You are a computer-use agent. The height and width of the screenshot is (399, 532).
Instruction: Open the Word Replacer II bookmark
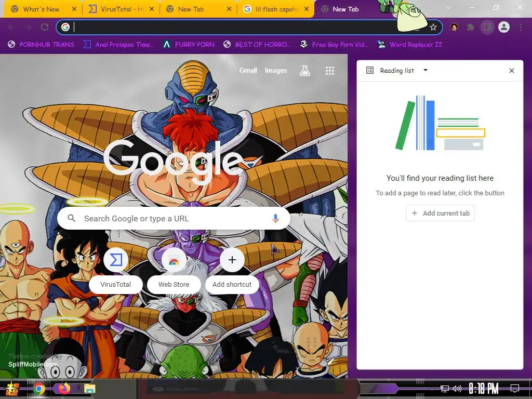(x=409, y=45)
